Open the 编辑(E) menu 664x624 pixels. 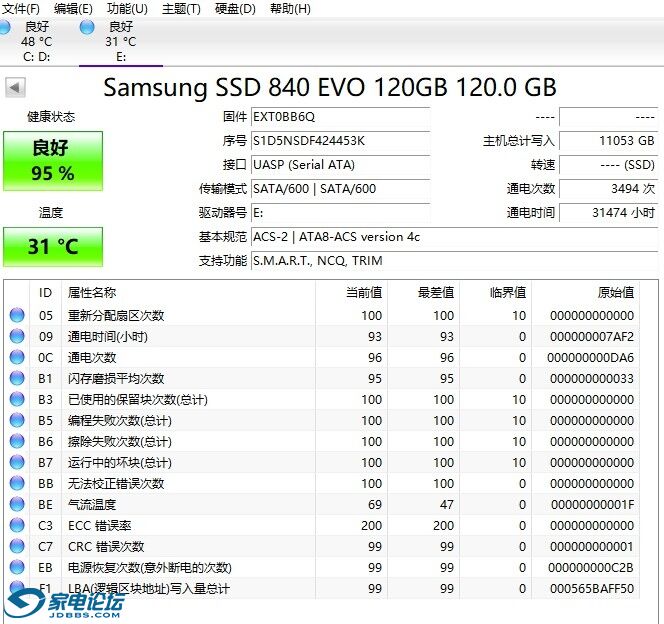point(73,8)
